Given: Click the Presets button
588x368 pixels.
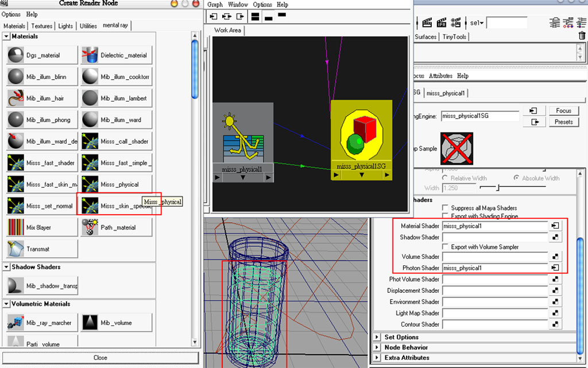Looking at the screenshot, I should point(564,122).
